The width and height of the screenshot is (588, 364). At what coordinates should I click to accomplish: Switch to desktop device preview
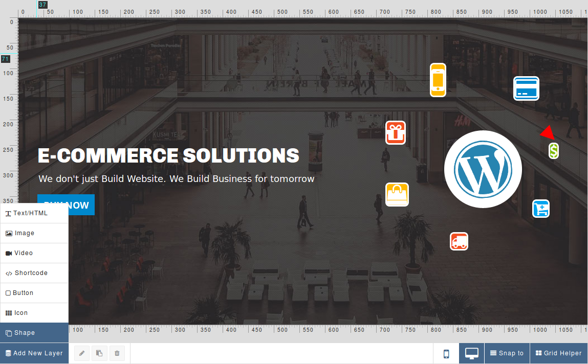[x=471, y=353]
